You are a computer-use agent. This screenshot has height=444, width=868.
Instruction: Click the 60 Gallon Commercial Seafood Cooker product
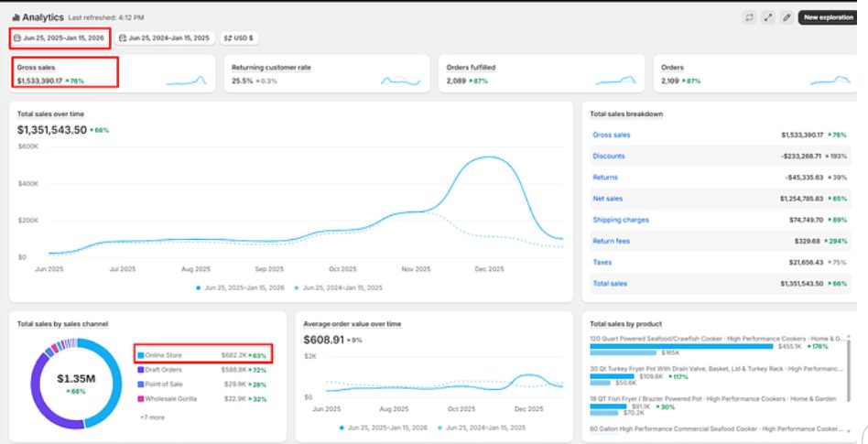click(x=716, y=429)
